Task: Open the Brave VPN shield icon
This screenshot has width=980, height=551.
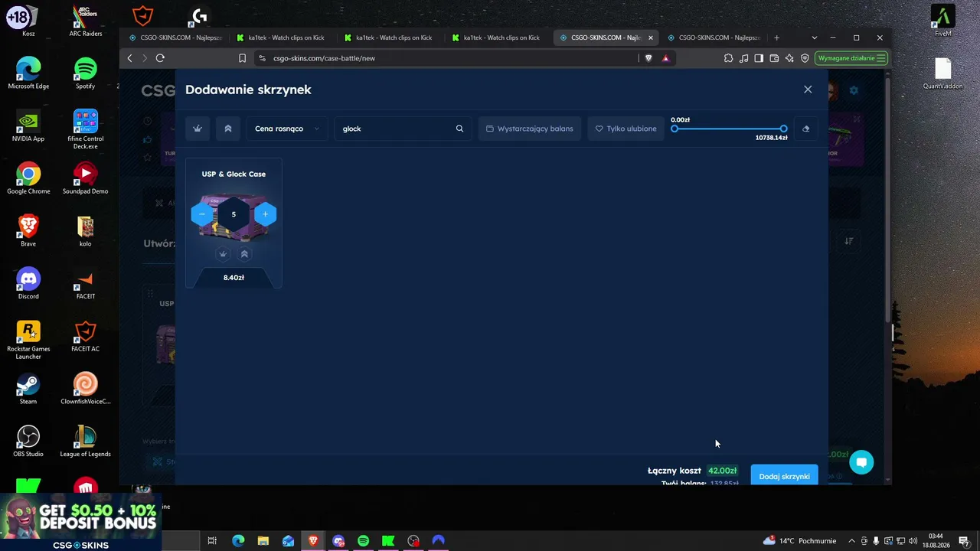Action: pos(805,58)
